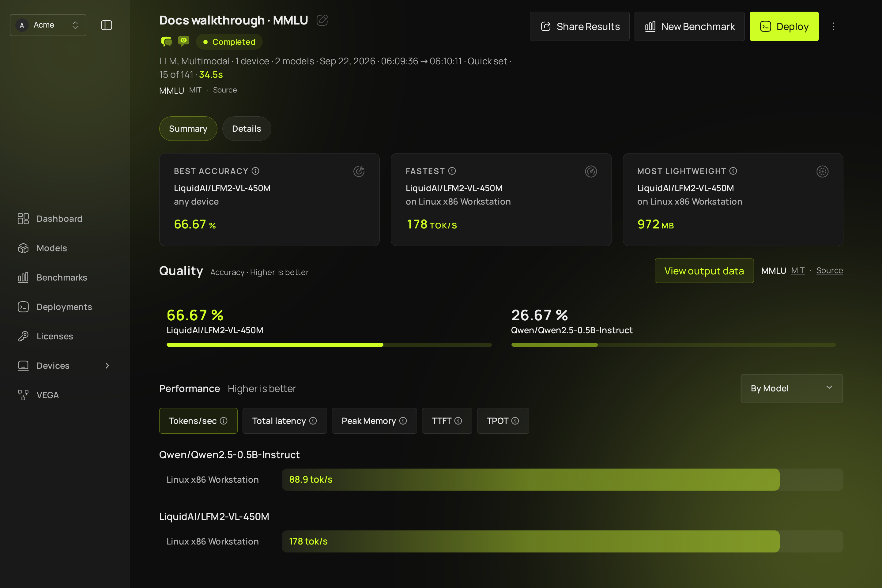Select the Tokens/sec metric
Viewport: 882px width, 588px height.
click(198, 421)
